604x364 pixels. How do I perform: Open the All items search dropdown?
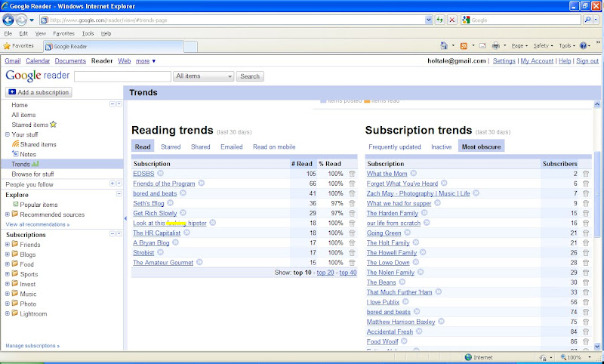[x=203, y=76]
